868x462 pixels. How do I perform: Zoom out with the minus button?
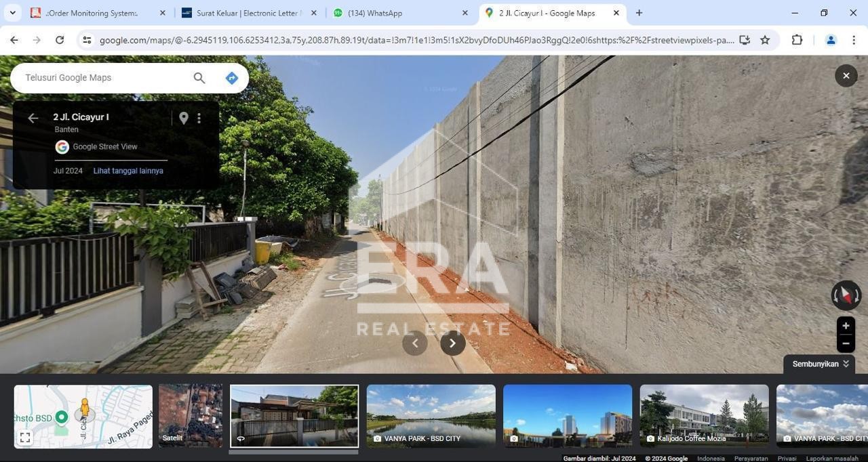[x=846, y=343]
